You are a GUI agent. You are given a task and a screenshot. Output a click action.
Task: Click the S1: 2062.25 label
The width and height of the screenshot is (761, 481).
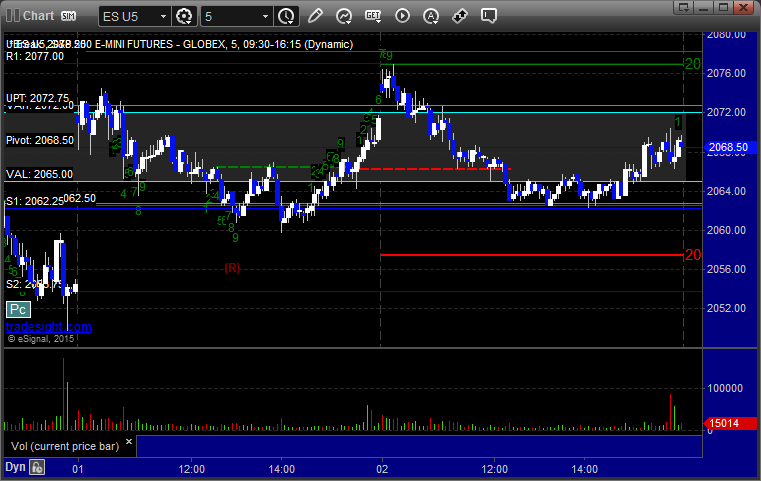pos(34,201)
